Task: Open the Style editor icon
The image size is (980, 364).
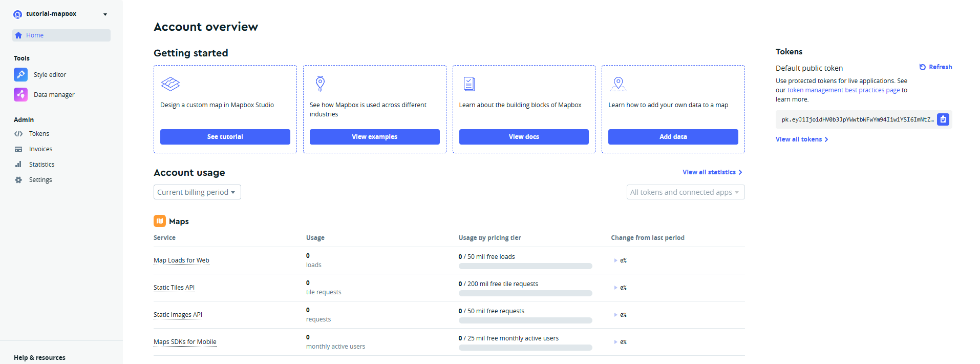Action: pos(21,74)
